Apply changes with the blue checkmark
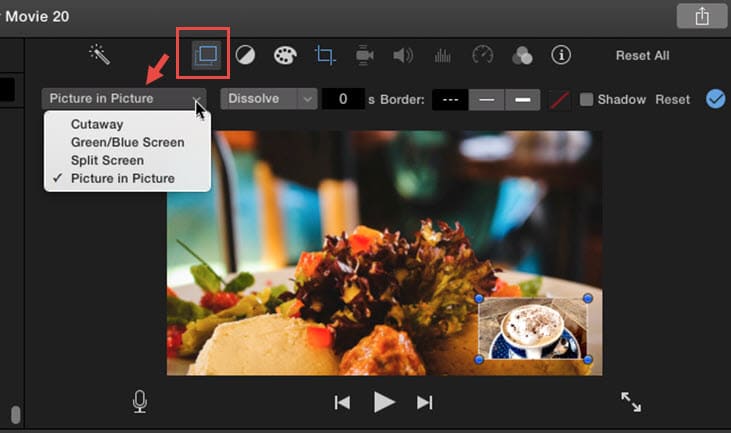The image size is (731, 433). [x=715, y=99]
